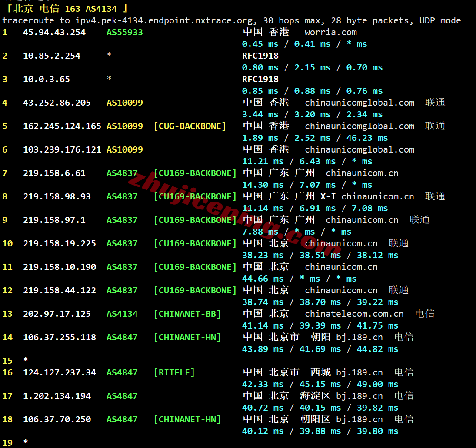Screen dimensions: 476x448
Task: Select AS10099 on hop 4
Action: (124, 103)
